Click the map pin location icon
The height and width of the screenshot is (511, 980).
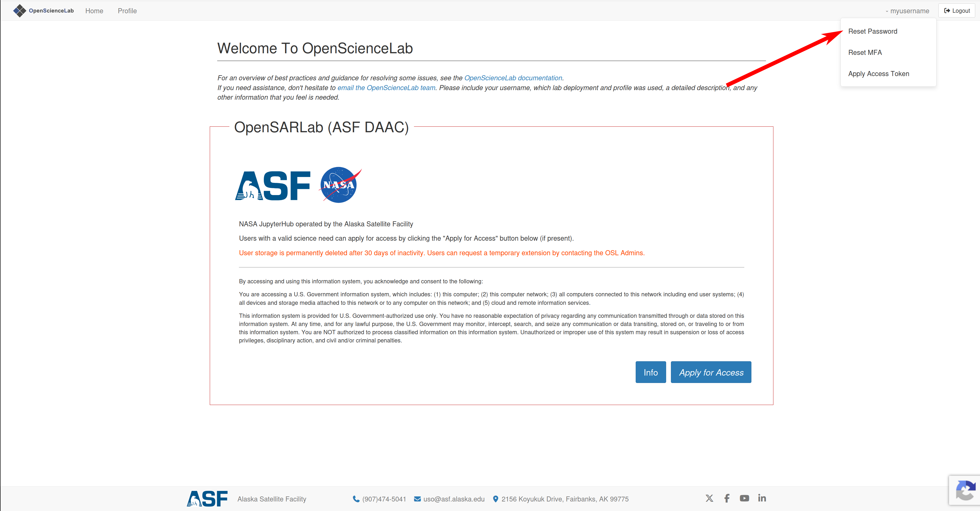(495, 499)
